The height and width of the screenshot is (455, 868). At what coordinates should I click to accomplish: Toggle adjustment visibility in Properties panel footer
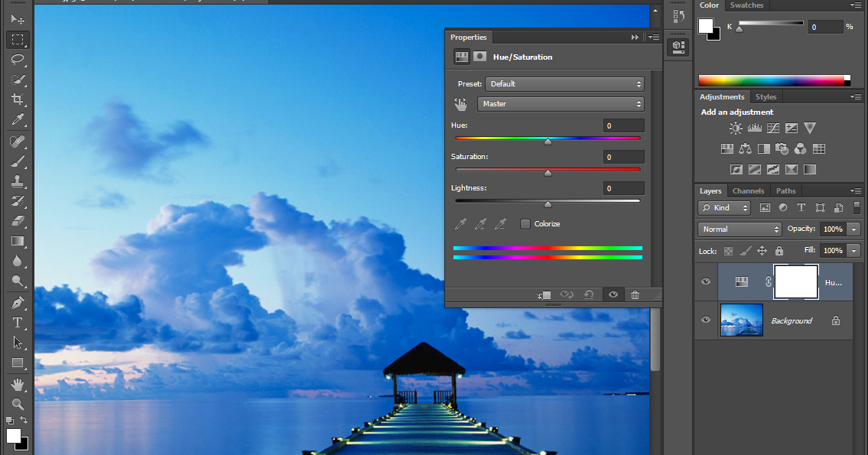(x=613, y=294)
